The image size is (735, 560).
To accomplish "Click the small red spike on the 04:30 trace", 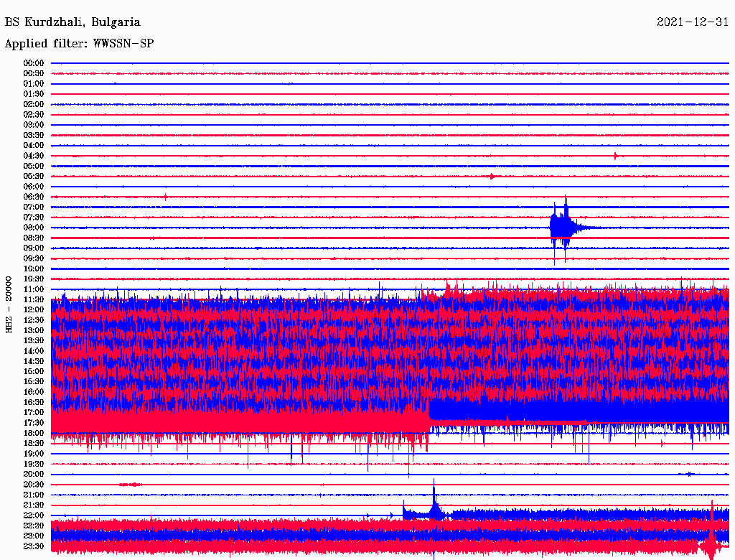I will (615, 156).
